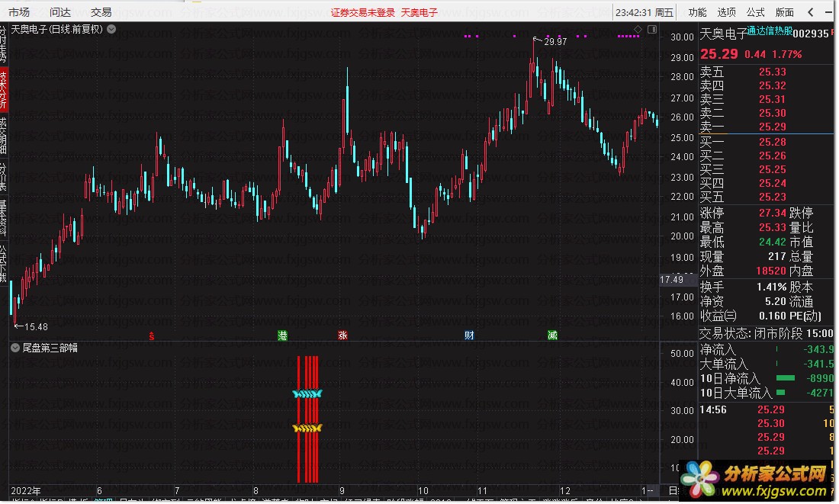The image size is (839, 504).
Task: Toggle the side panel layout icon
Action: [652, 30]
